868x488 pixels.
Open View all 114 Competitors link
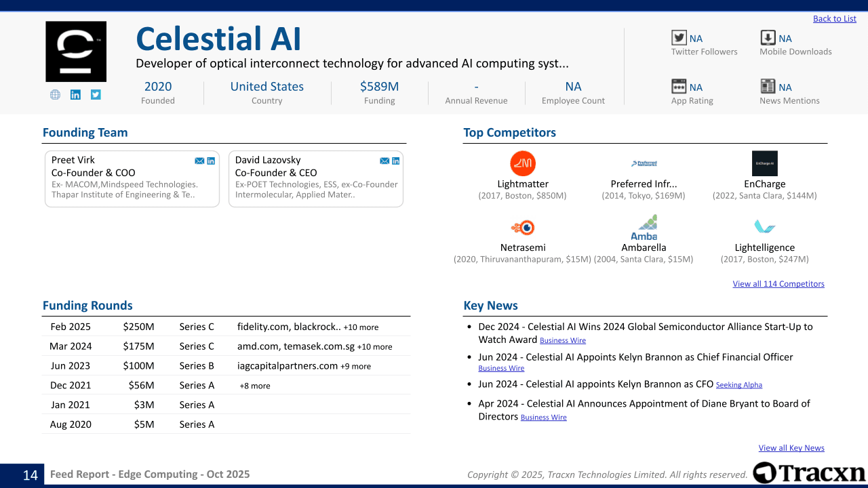tap(778, 284)
